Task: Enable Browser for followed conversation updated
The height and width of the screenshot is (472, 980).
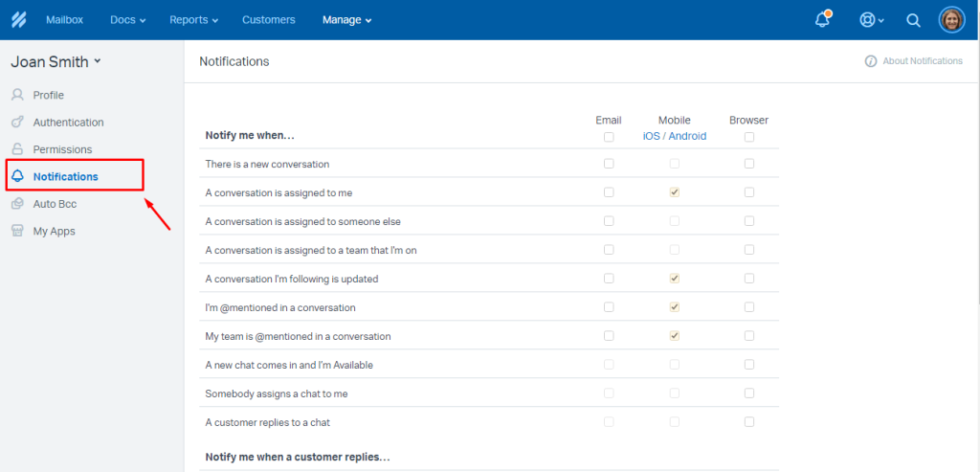Action: click(x=749, y=279)
